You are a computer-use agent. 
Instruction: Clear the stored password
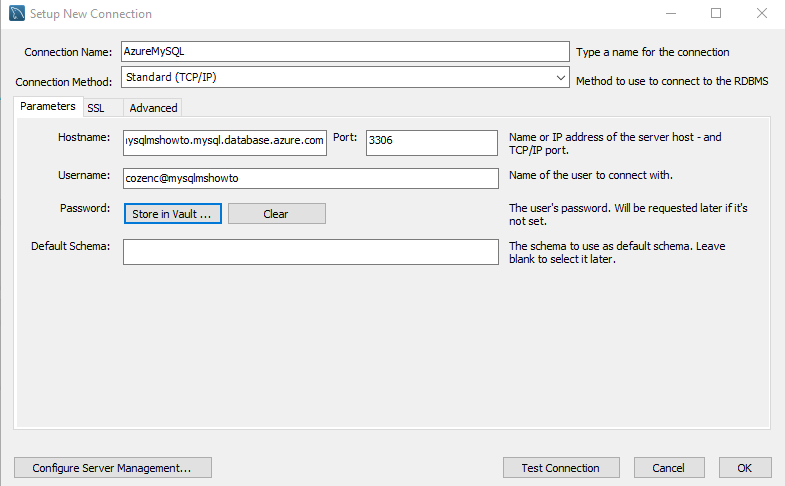point(276,214)
